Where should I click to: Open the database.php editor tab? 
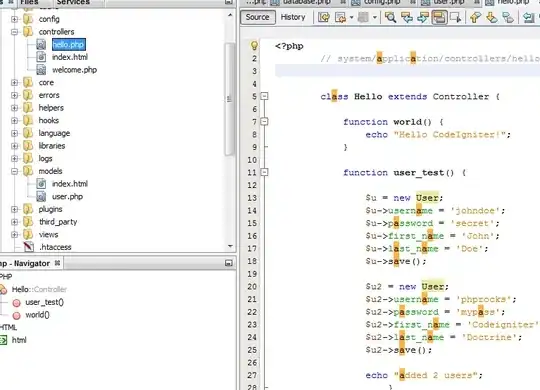click(x=307, y=2)
